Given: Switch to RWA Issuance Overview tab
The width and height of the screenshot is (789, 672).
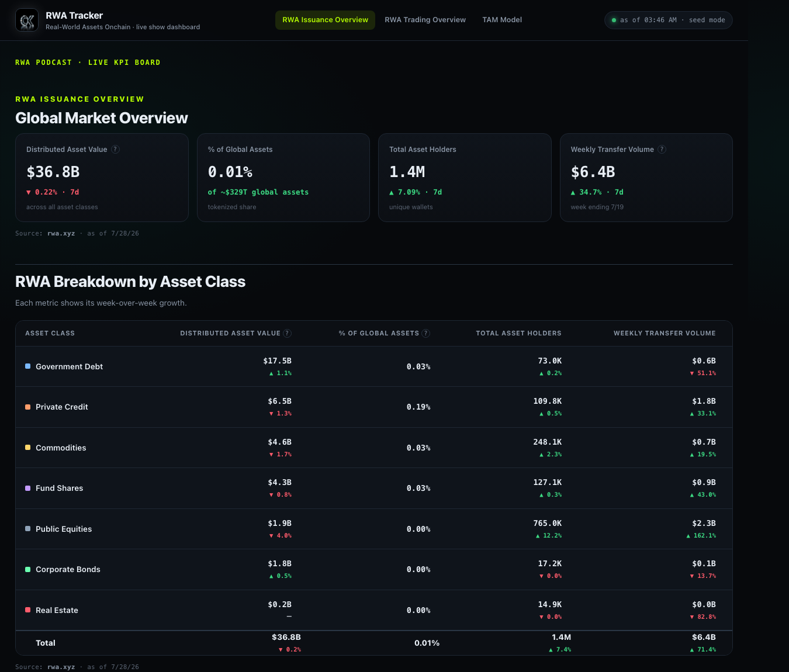Looking at the screenshot, I should pyautogui.click(x=325, y=20).
